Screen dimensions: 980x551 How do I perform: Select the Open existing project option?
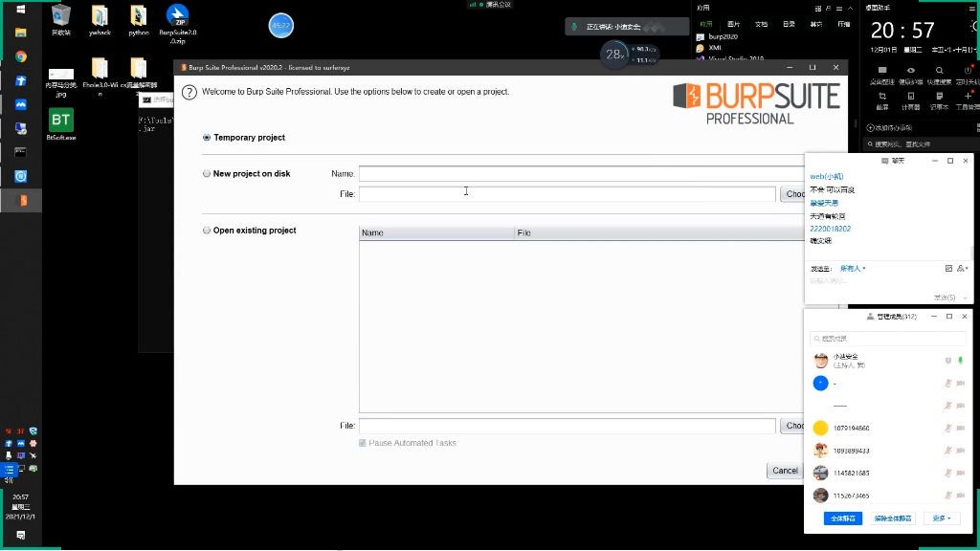point(207,231)
